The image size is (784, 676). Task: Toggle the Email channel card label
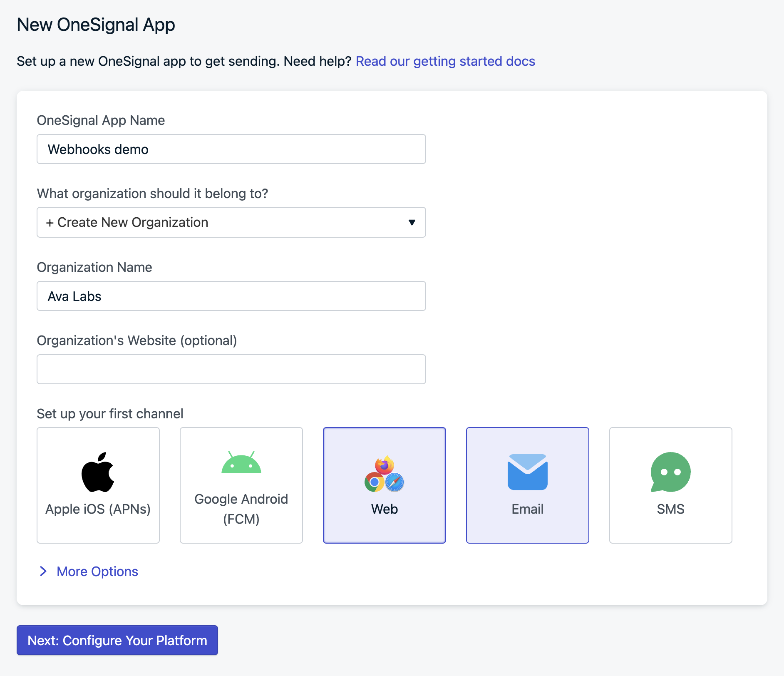pos(528,509)
